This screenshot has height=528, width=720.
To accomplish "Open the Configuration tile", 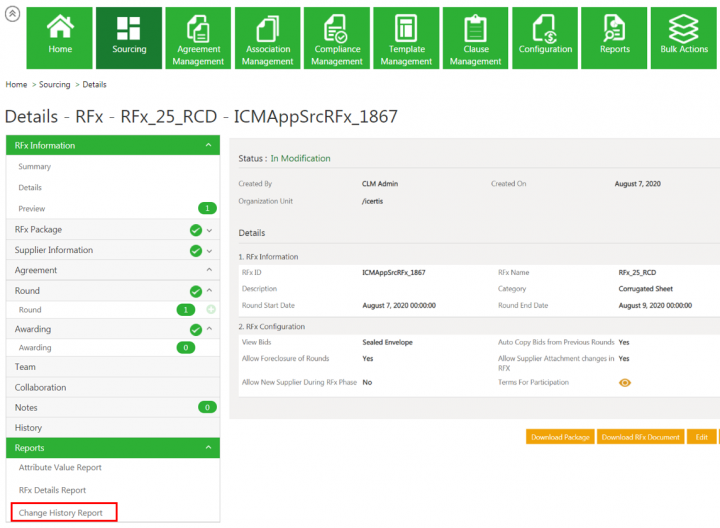I will click(545, 38).
